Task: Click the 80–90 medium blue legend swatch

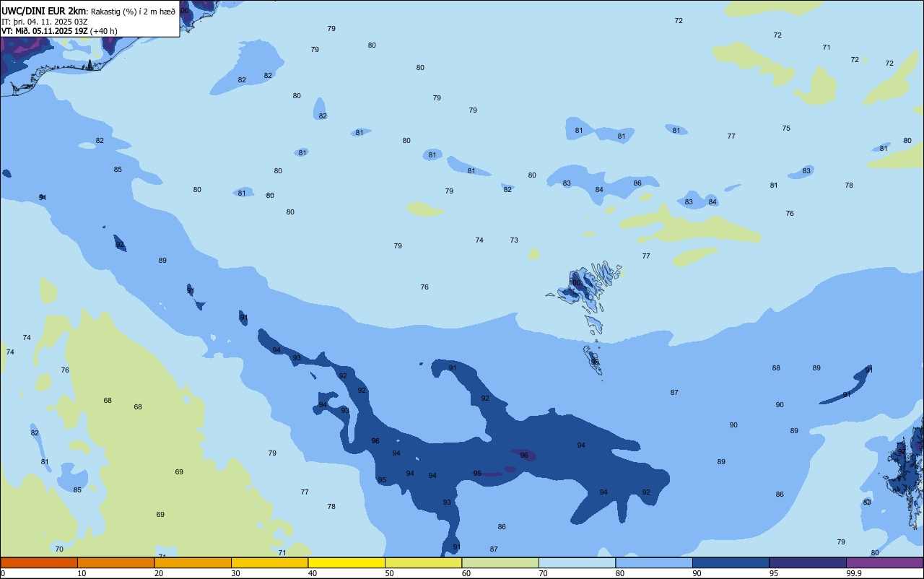Action: (654, 562)
